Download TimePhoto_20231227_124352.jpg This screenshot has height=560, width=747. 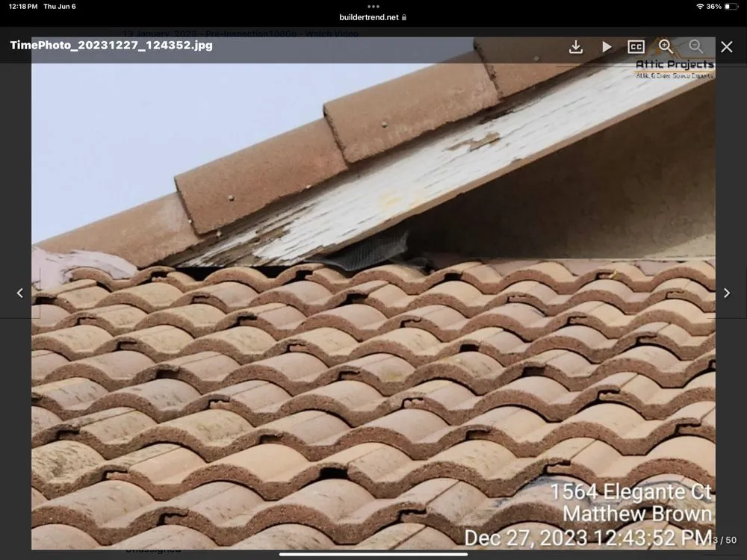coord(575,46)
